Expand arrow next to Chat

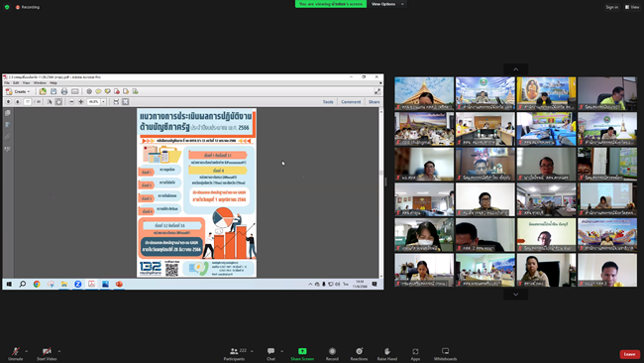click(281, 351)
